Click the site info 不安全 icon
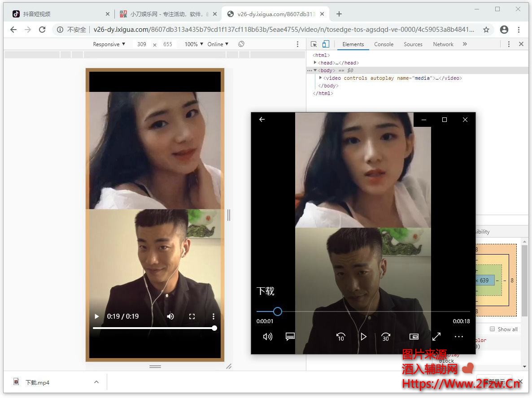The image size is (532, 398). 60,30
